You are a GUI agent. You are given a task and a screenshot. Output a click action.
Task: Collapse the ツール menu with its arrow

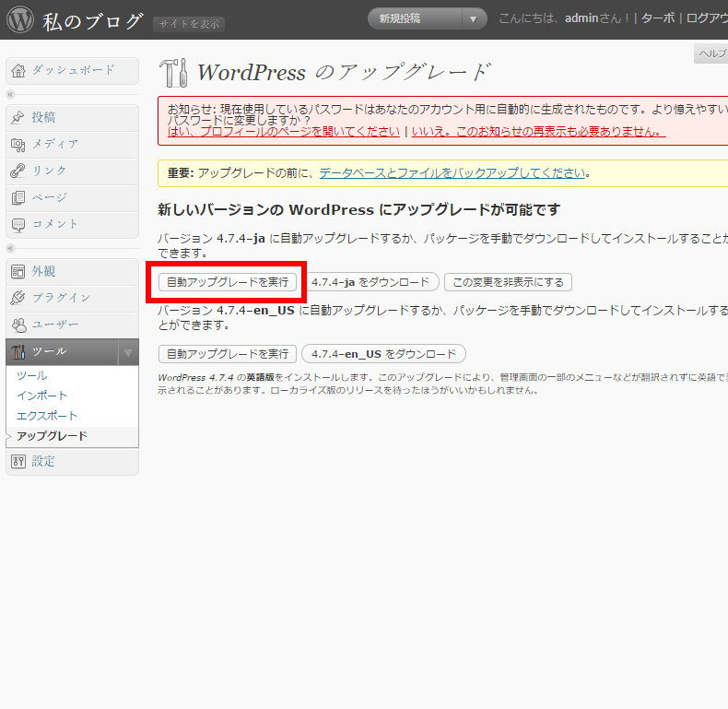128,352
